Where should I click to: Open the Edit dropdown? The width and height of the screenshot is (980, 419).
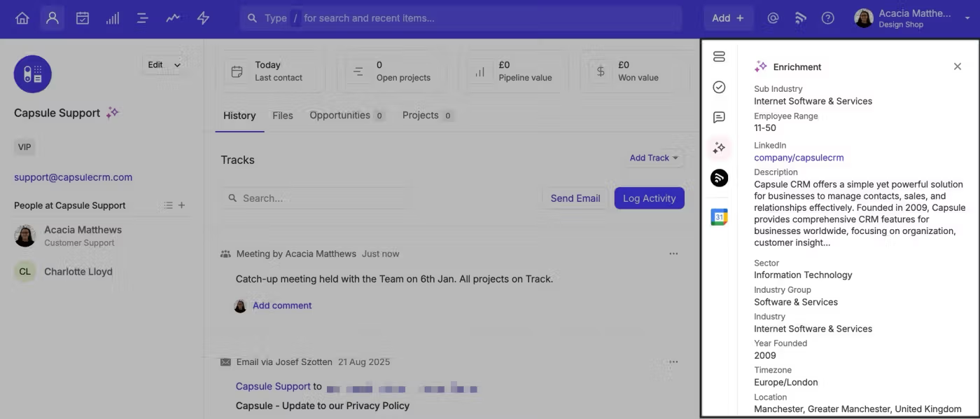[x=164, y=65]
